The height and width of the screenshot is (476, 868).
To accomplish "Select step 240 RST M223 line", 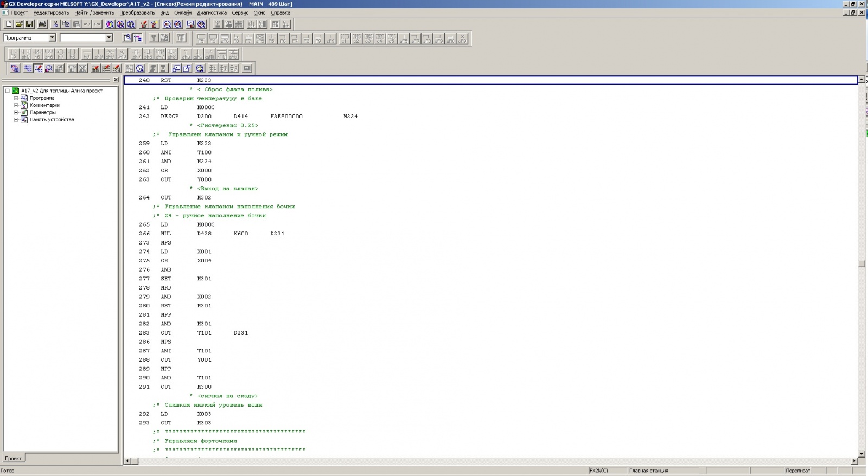I will coord(491,80).
